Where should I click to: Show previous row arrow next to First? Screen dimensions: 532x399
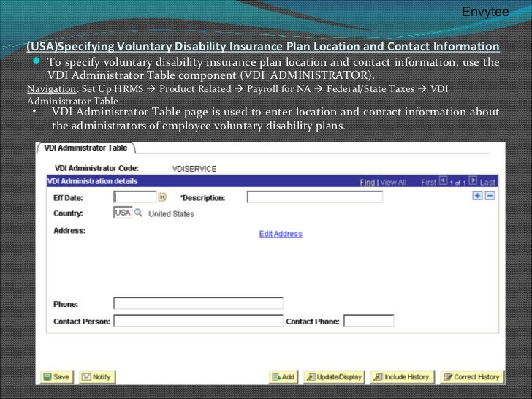(x=443, y=180)
